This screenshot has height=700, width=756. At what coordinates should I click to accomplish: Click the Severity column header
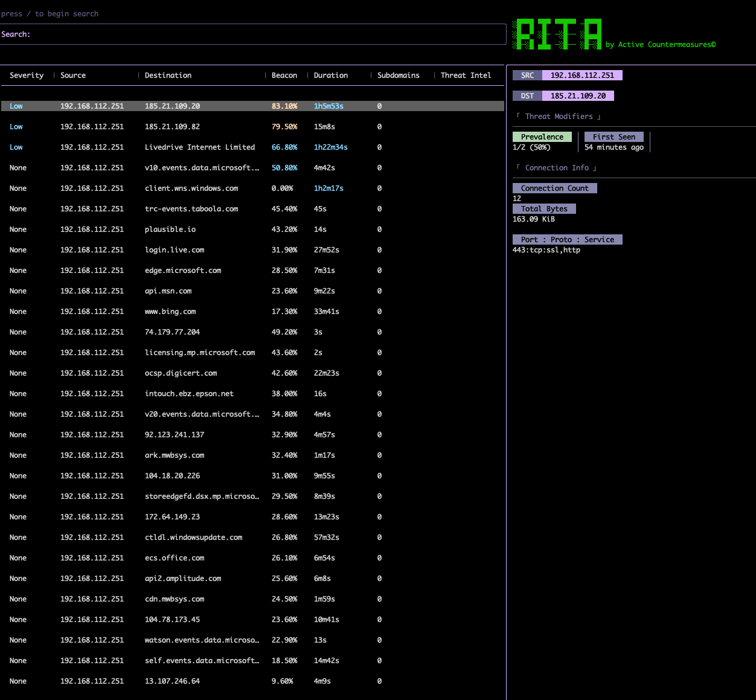(27, 75)
